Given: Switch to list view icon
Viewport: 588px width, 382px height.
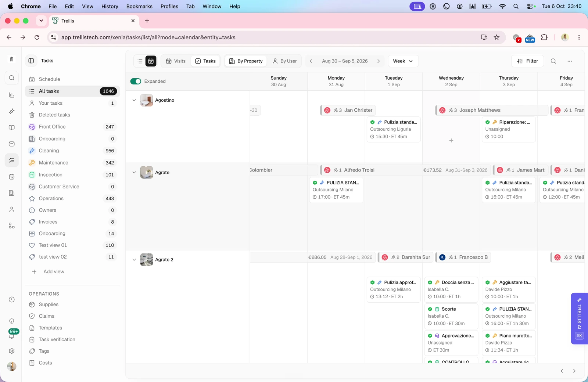Looking at the screenshot, I should [x=140, y=61].
